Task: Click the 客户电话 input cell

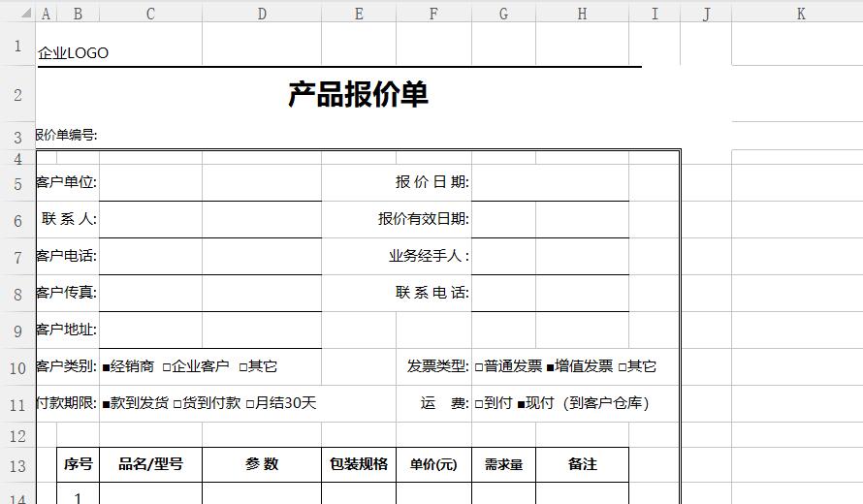Action: (210, 257)
